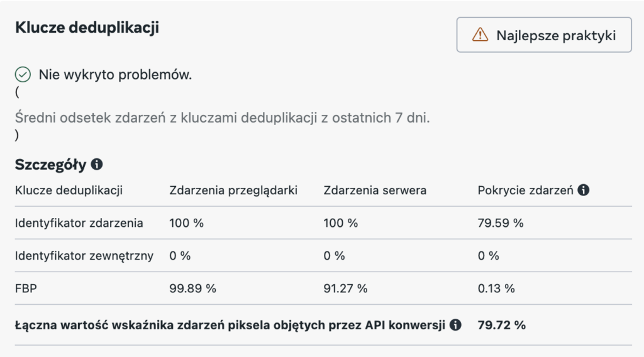This screenshot has height=357, width=644.
Task: Click the warning triangle icon beside Najlepsze praktyki
Action: click(480, 35)
